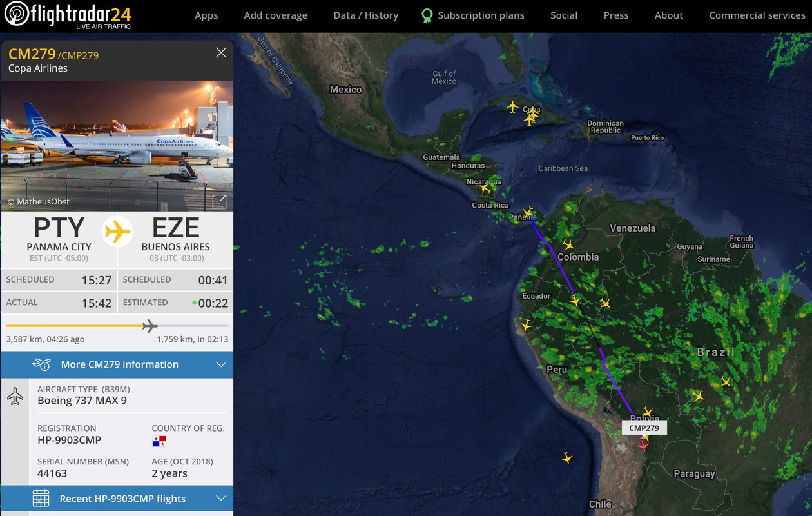Open the Apps menu
Viewport: 812px width, 516px height.
click(x=206, y=15)
